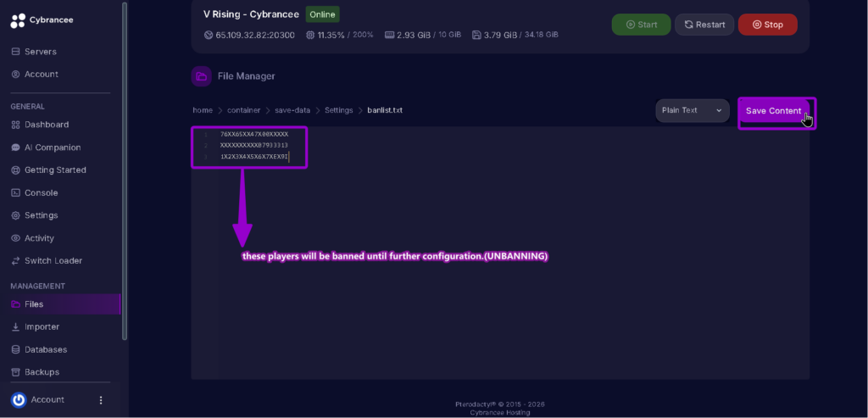Open Servers via its sidebar icon

point(15,52)
